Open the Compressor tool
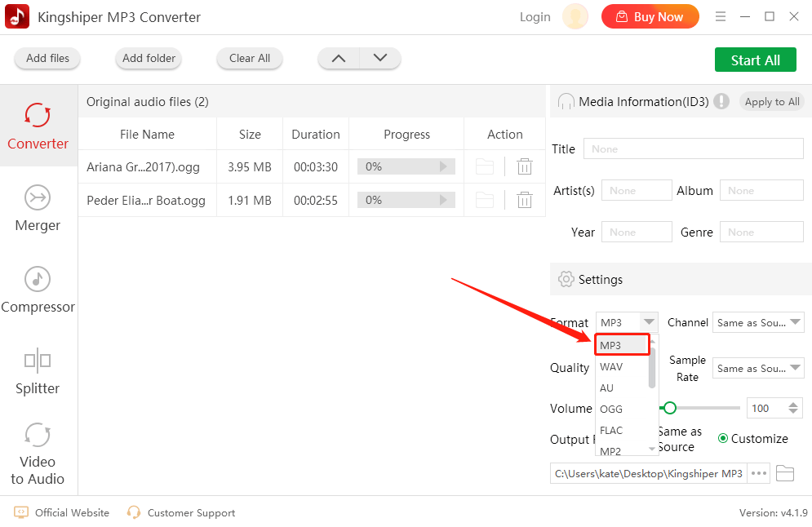The image size is (812, 527). click(38, 290)
